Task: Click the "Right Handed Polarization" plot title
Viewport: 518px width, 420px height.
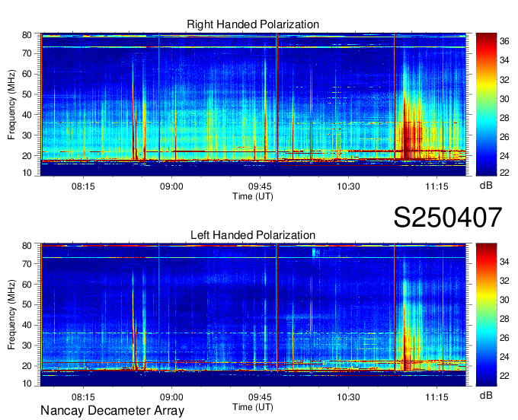Action: (x=253, y=24)
